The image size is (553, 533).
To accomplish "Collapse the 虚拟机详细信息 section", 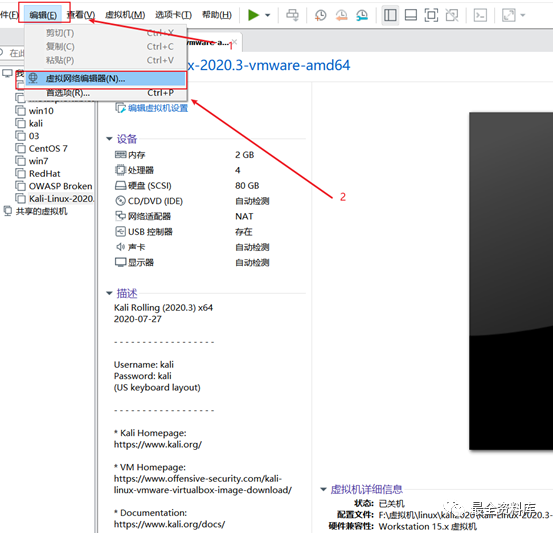I will (x=323, y=489).
